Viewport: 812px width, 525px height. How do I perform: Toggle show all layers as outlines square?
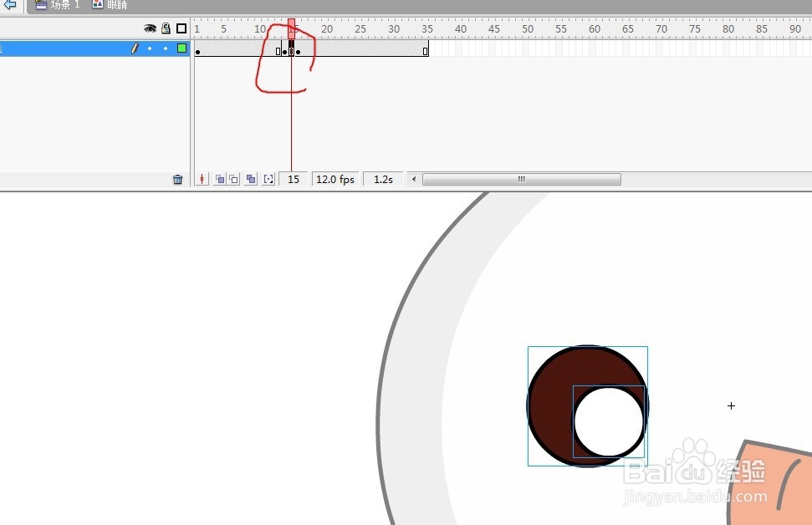coord(181,28)
